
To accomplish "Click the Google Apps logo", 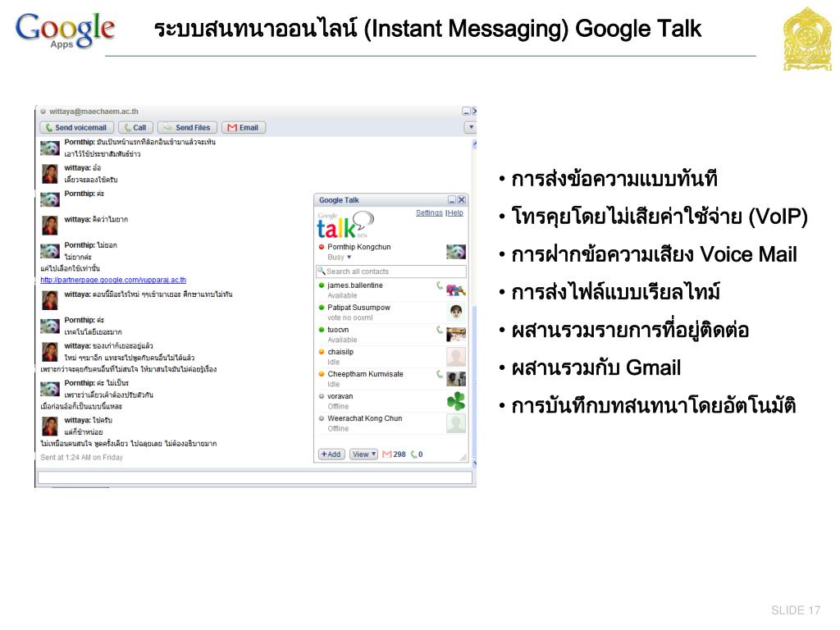I will 65,30.
